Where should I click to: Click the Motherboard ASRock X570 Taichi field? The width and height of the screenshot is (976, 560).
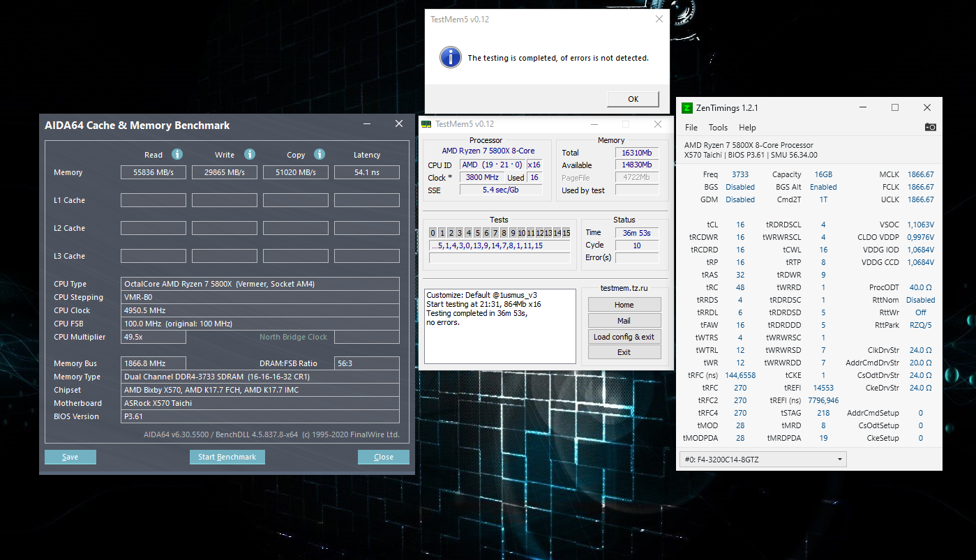tap(260, 403)
